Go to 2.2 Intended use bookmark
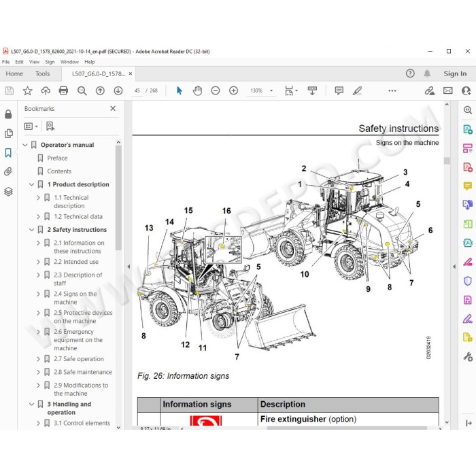The width and height of the screenshot is (476, 476). tap(76, 262)
